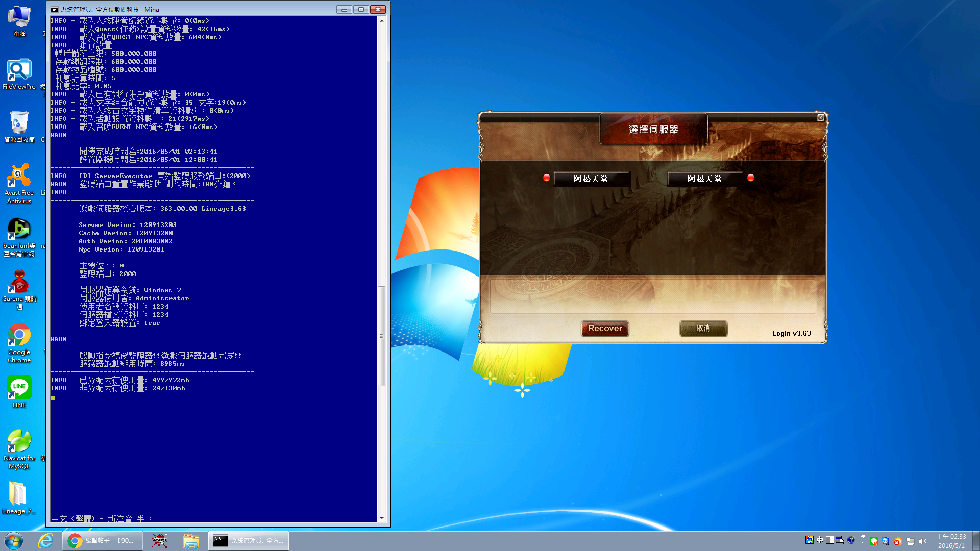Select the left 阿嵇天堂 server button

pos(591,179)
